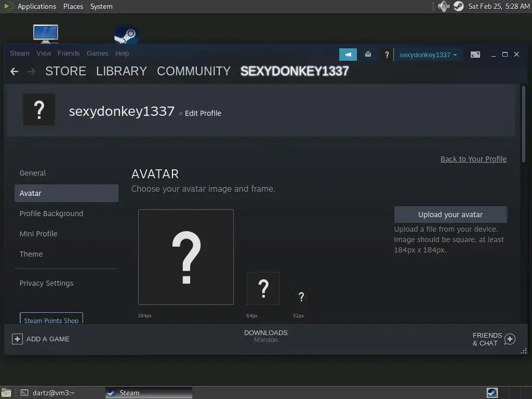532x399 pixels.
Task: Select General in the profile sidebar
Action: pos(66,173)
